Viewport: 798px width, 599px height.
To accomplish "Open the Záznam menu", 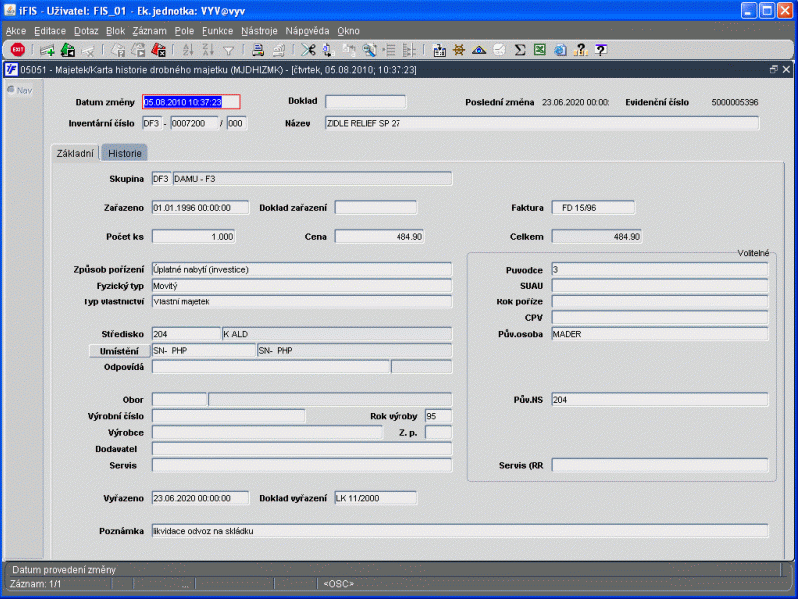I will pos(149,31).
